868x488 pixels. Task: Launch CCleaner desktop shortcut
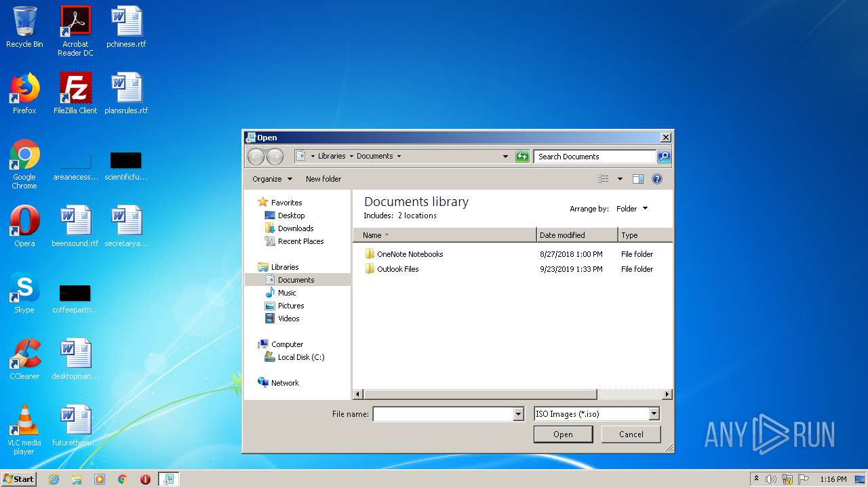24,359
